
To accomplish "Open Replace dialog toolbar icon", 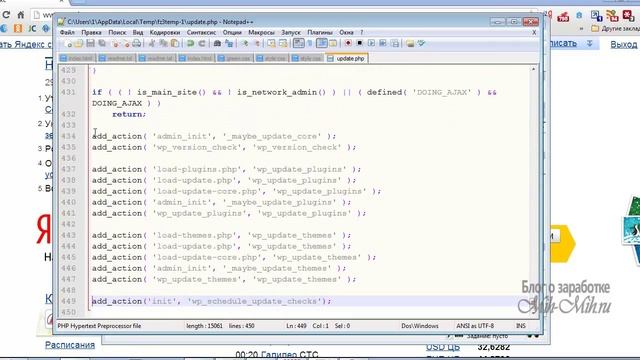I will [229, 43].
